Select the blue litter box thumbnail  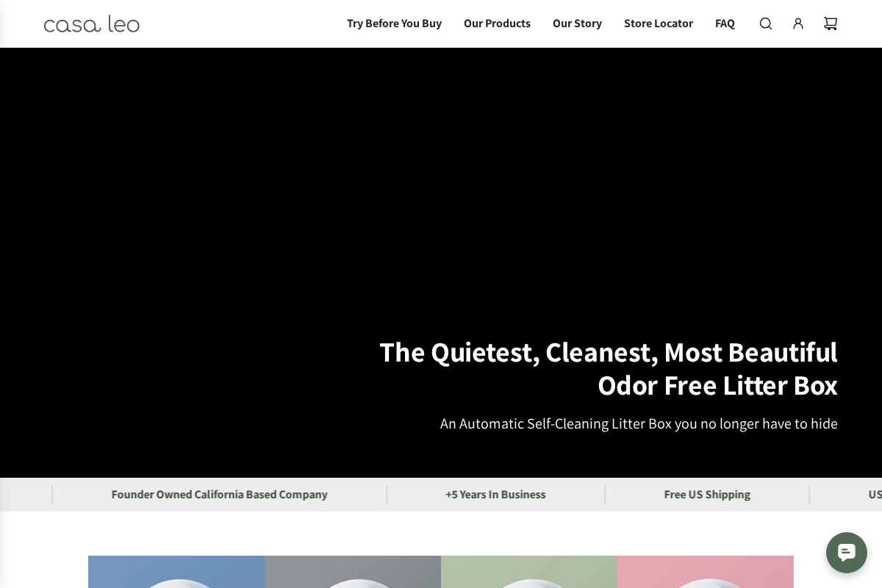pos(176,572)
